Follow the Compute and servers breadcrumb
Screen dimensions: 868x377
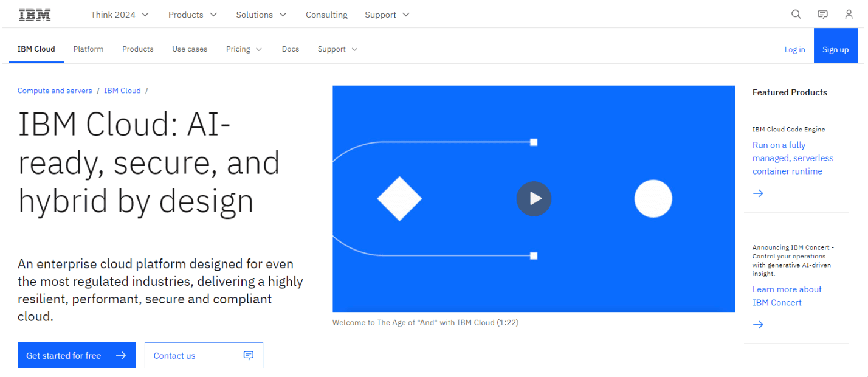pyautogui.click(x=55, y=91)
